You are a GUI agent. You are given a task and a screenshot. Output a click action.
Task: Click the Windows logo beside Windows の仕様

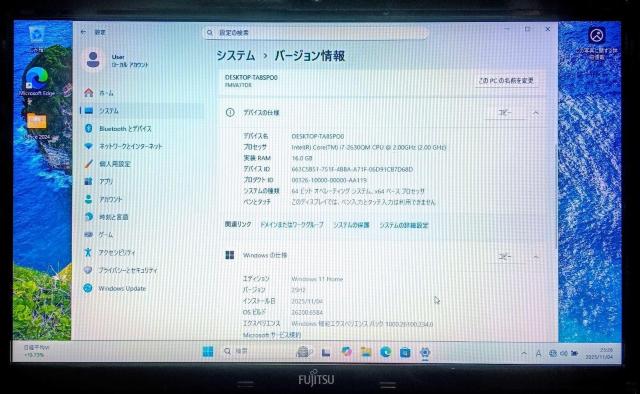230,255
